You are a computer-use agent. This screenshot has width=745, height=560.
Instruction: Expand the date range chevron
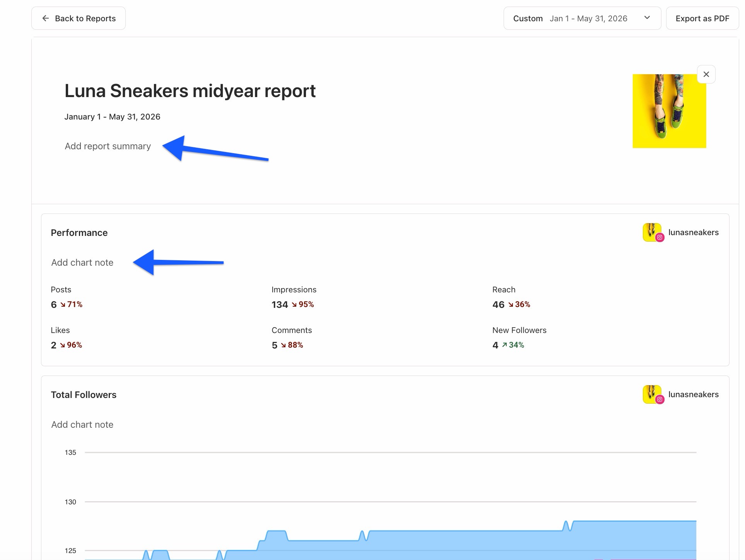647,18
